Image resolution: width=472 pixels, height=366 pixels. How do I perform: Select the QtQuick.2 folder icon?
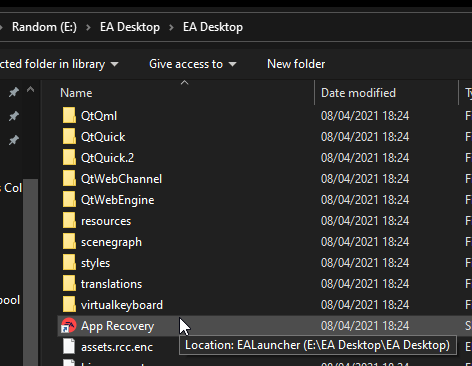point(69,158)
